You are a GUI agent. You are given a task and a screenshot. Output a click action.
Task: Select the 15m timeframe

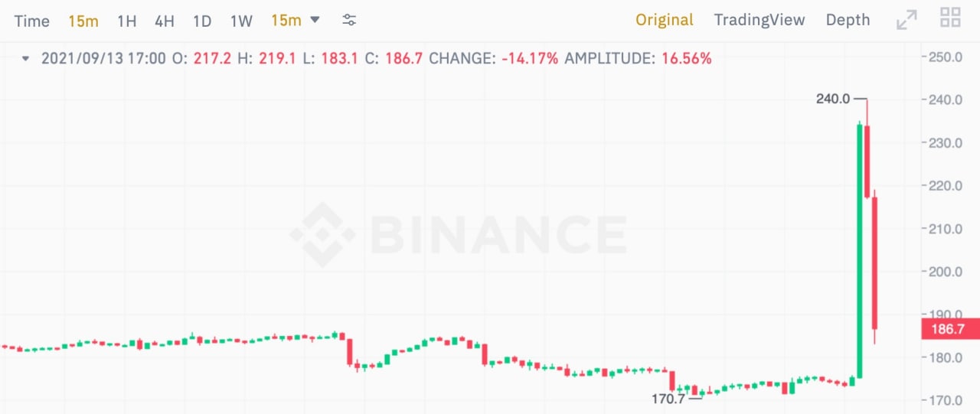point(83,21)
